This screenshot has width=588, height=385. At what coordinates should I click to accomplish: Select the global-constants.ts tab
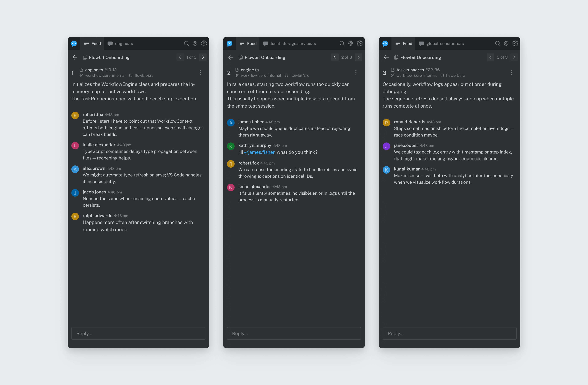441,44
